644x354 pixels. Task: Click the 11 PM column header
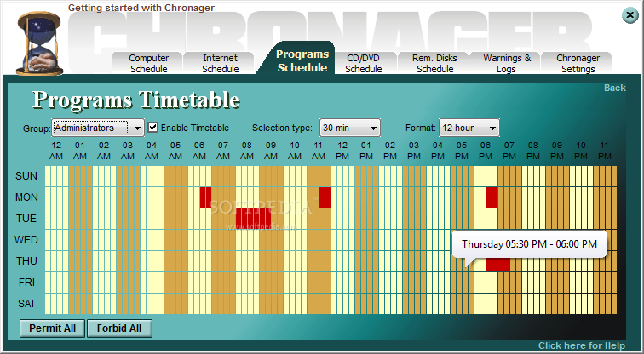click(604, 151)
